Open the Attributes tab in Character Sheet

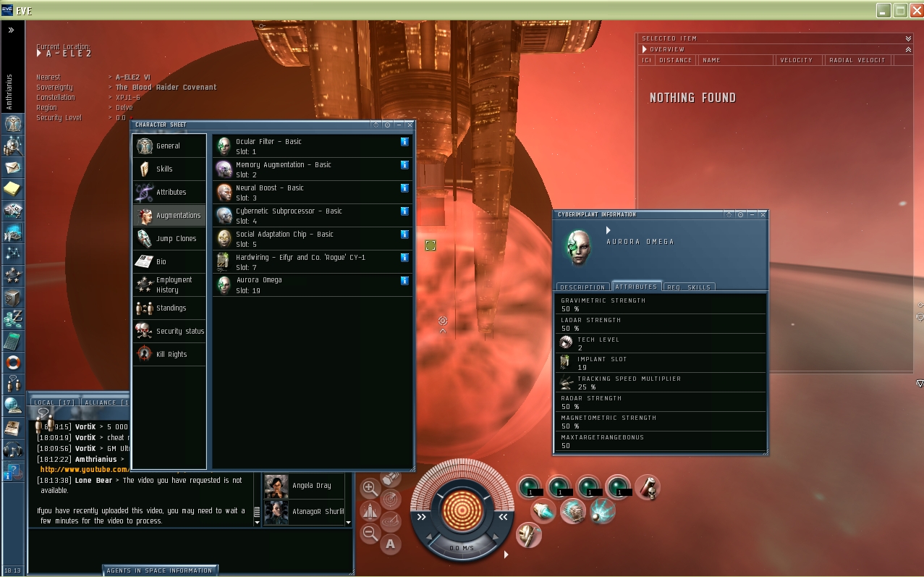[x=169, y=192]
